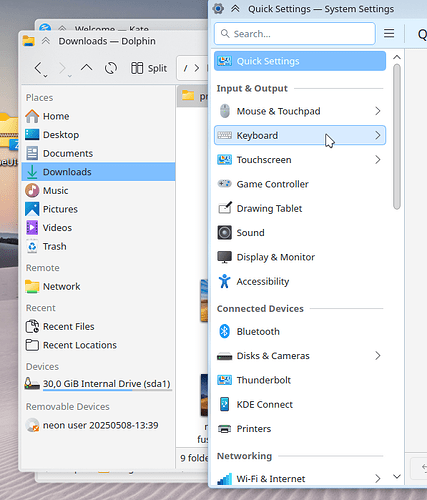Image resolution: width=427 pixels, height=500 pixels.
Task: Click the Mouse & Touchpad mouse icon
Action: point(225,111)
